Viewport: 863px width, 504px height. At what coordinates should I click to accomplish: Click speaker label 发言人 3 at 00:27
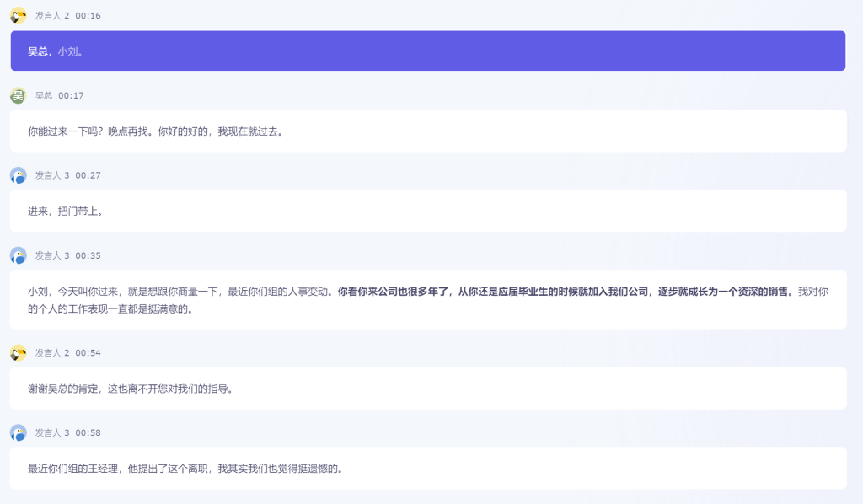click(51, 176)
